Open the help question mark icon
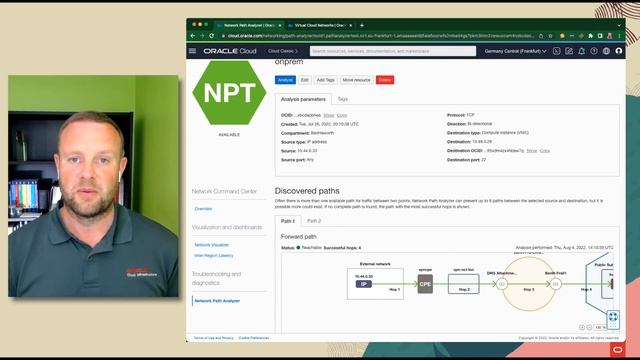 [x=594, y=51]
